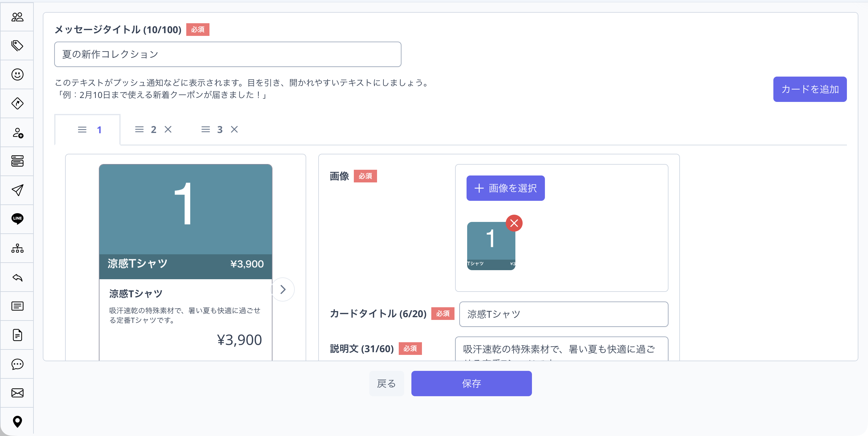The image size is (868, 436).
Task: Click the 保存 button
Action: point(471,384)
